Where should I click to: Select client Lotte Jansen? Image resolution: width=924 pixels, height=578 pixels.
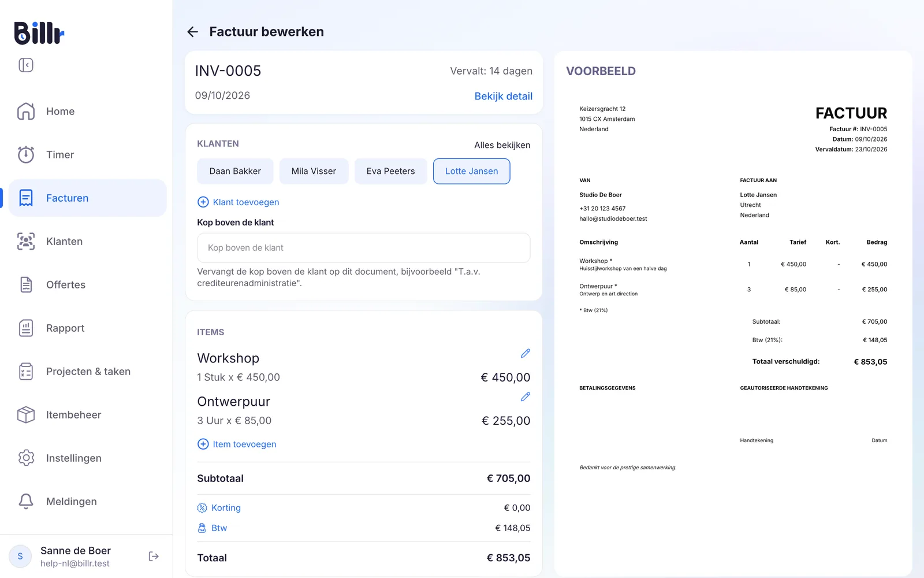pos(471,171)
